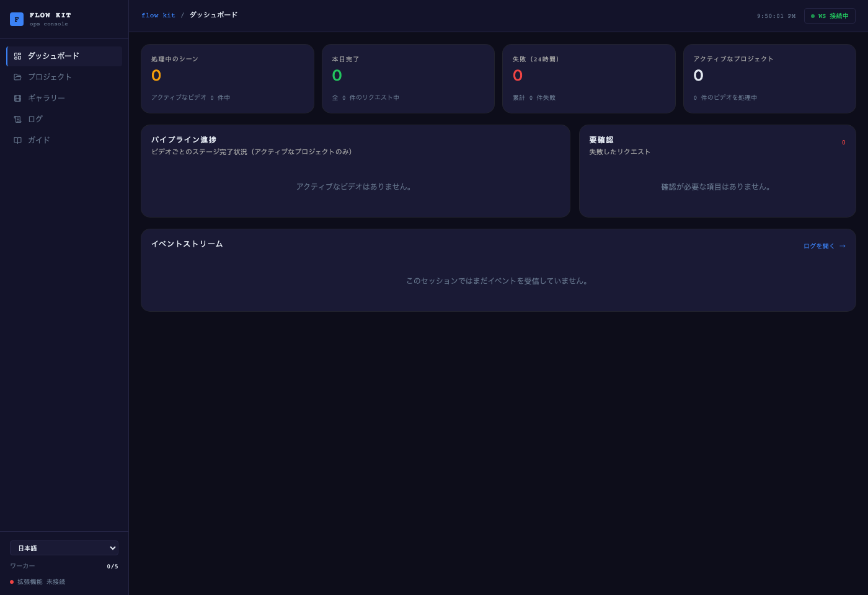Viewport: 868px width, 595px height.
Task: Click the アクティブなビデオ 0 件中 text
Action: pyautogui.click(x=191, y=98)
